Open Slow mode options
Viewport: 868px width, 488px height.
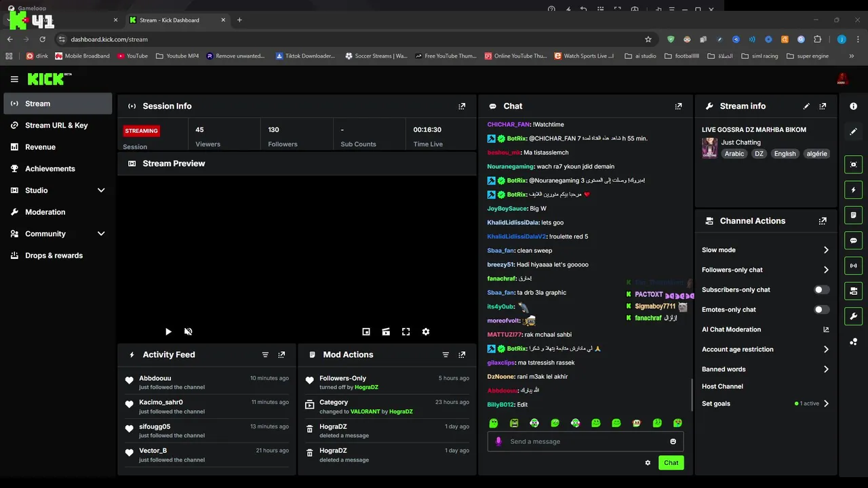(x=766, y=250)
